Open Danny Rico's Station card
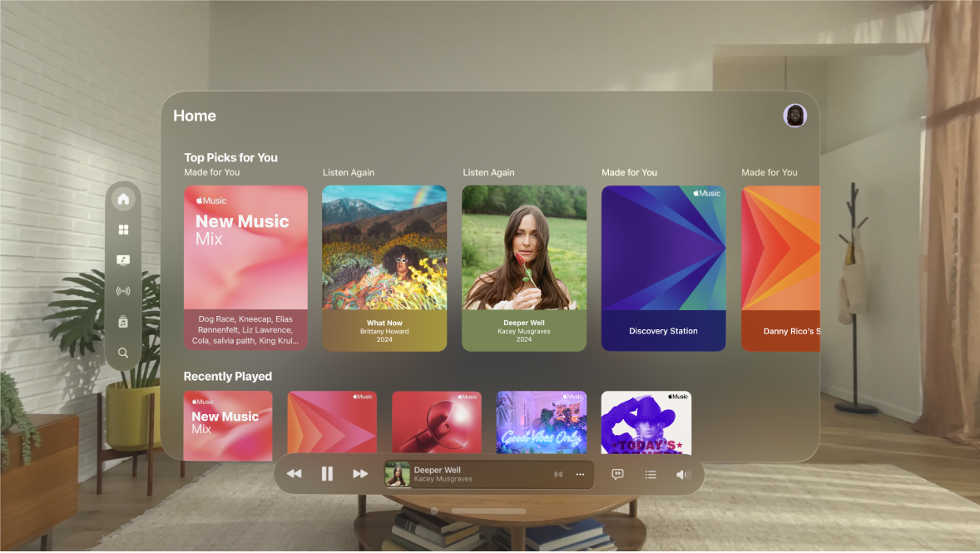The image size is (980, 553). [780, 268]
